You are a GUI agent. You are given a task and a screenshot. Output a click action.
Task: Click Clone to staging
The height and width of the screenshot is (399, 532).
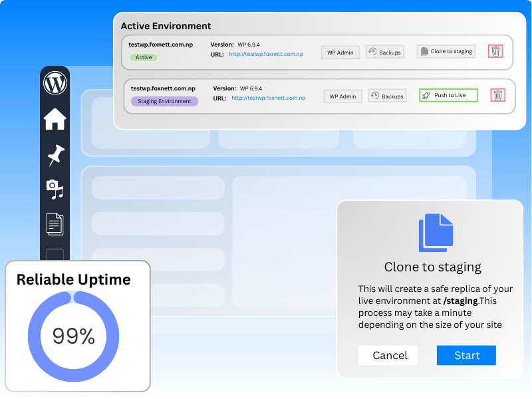coord(446,51)
